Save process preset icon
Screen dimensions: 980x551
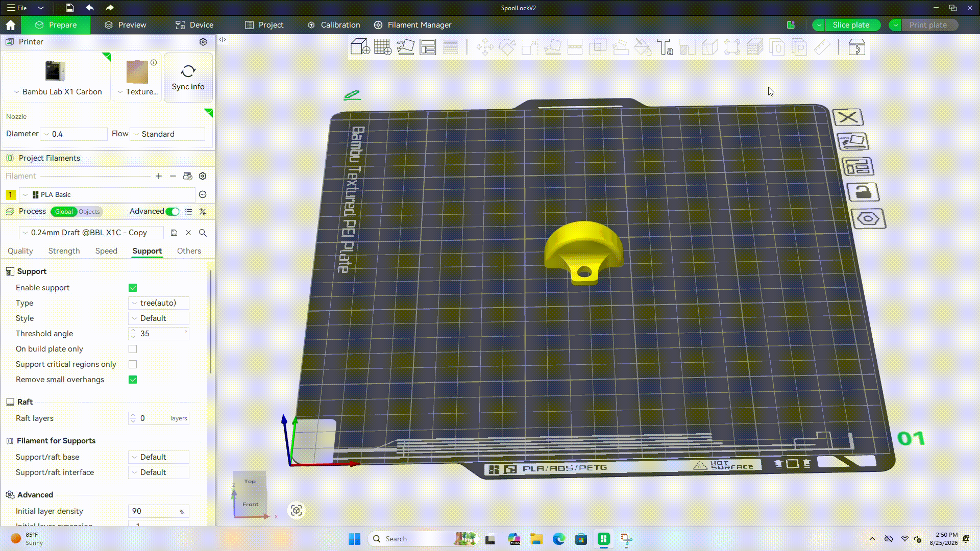tap(174, 233)
